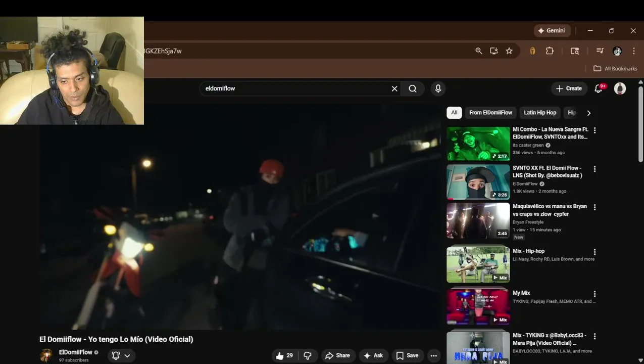Clear the search box with the X
The width and height of the screenshot is (644, 364).
(394, 88)
